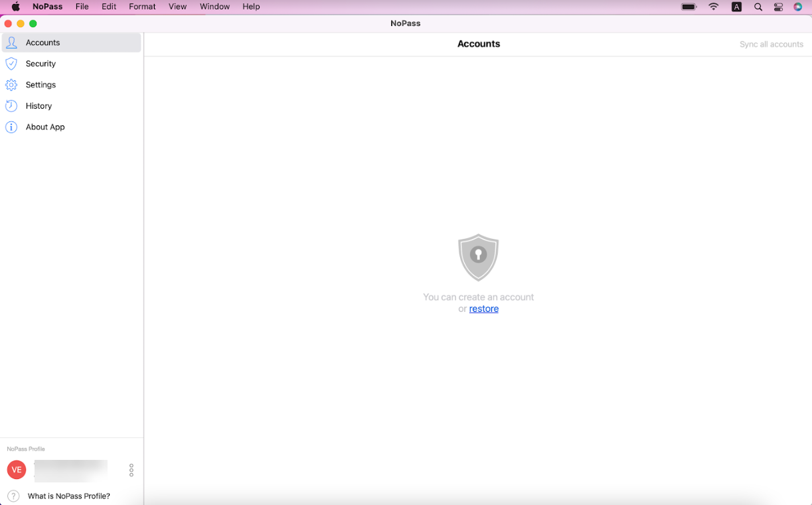The height and width of the screenshot is (505, 812).
Task: Click the 'You can create an account' text
Action: click(x=479, y=297)
